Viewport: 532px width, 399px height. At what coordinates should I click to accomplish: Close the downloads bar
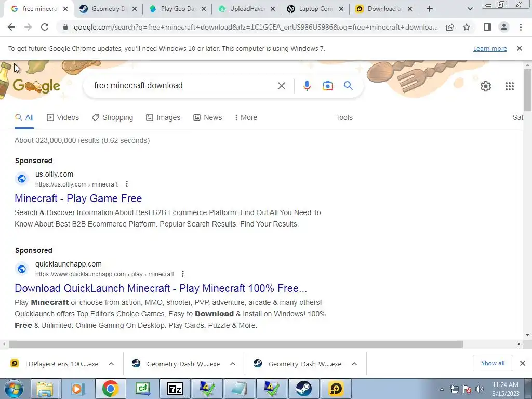click(523, 363)
